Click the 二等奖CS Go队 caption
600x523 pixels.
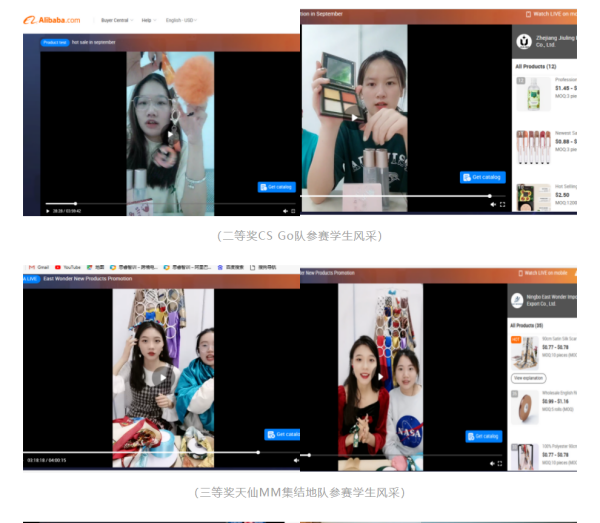tap(300, 236)
